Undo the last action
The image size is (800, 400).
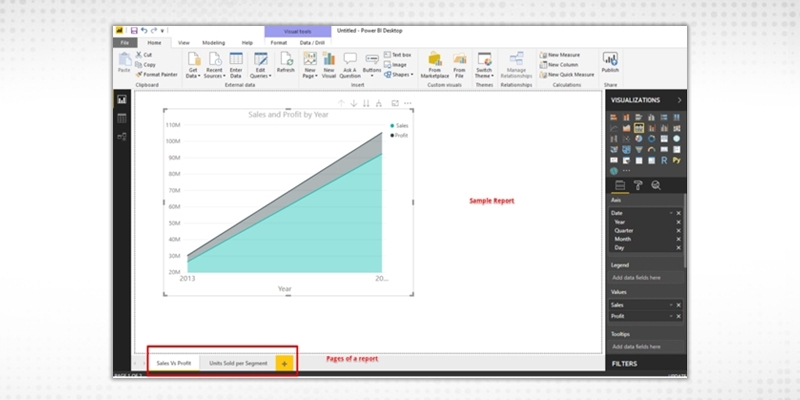(x=144, y=31)
